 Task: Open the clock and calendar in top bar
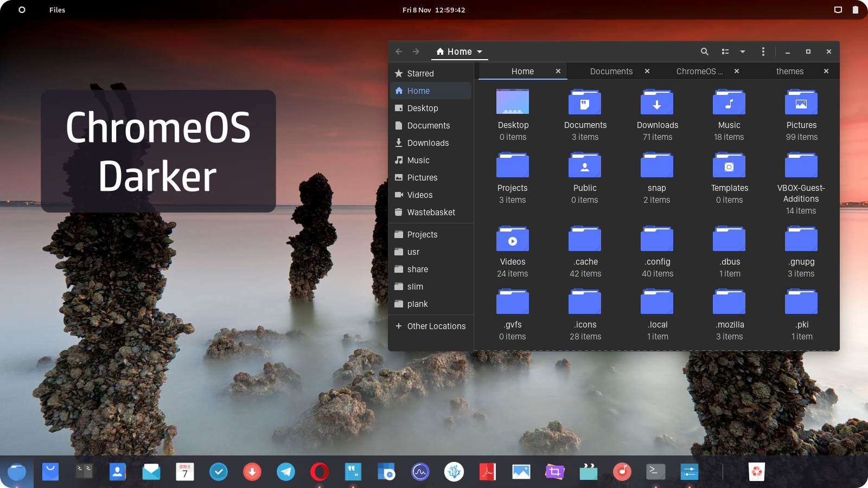(x=433, y=10)
